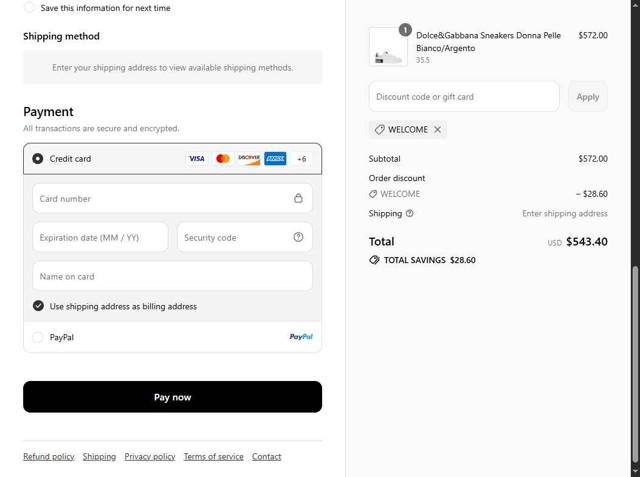Click the tag icon on WELCOME chip

[380, 129]
